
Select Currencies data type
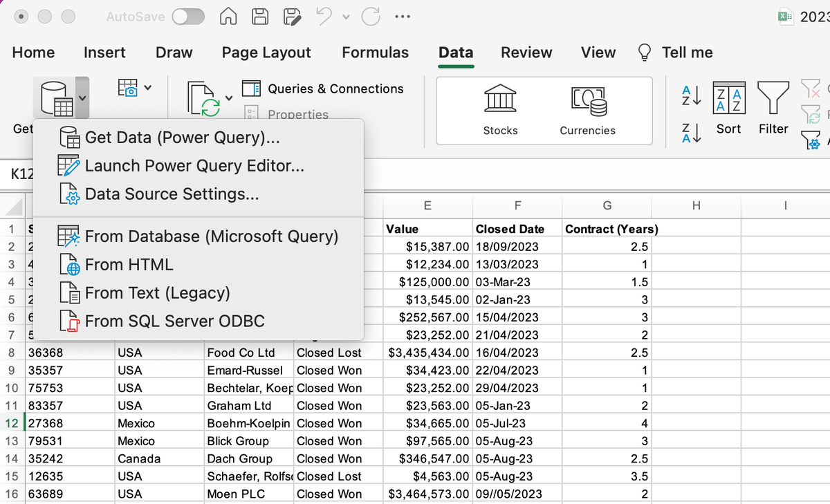coord(588,111)
